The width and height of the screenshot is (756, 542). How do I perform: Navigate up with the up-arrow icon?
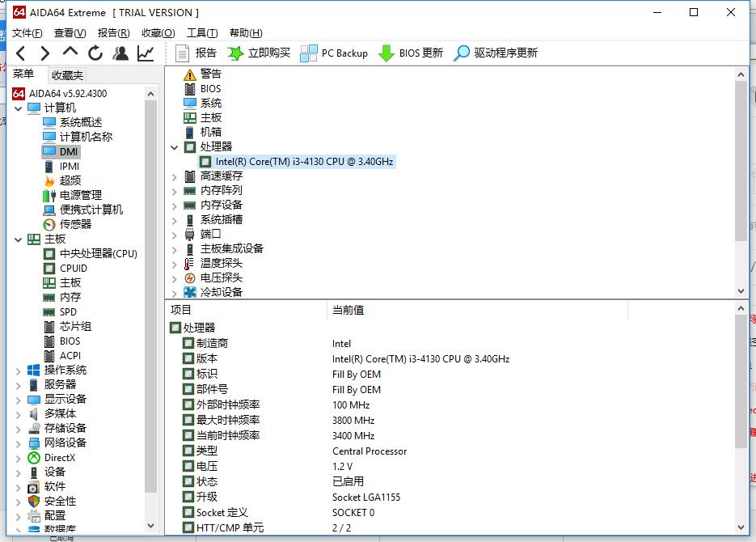coord(70,52)
